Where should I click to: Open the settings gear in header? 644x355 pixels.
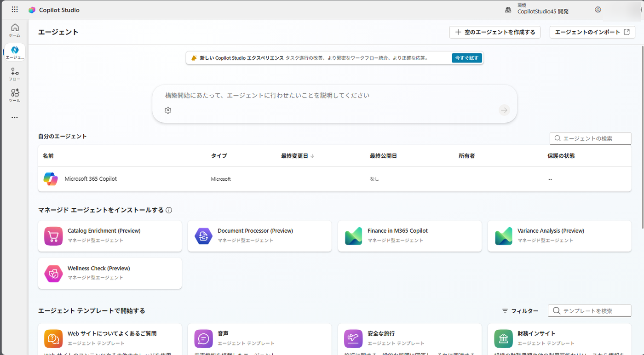(x=598, y=10)
